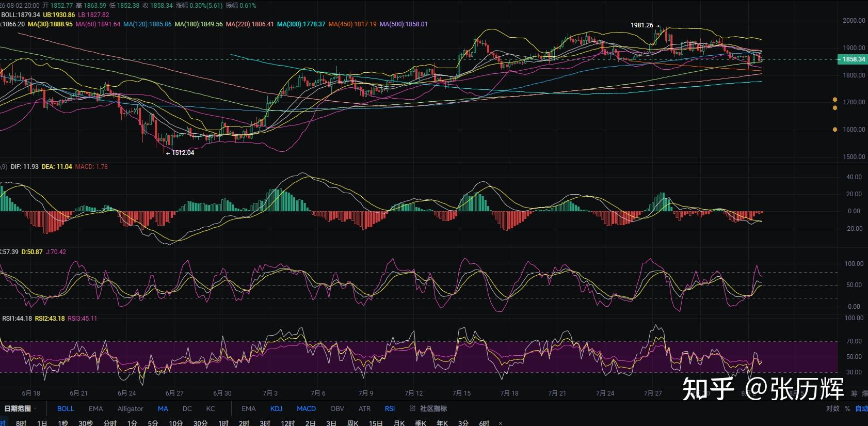Switch to the 15日 timeframe
This screenshot has height=426, width=868.
point(376,423)
